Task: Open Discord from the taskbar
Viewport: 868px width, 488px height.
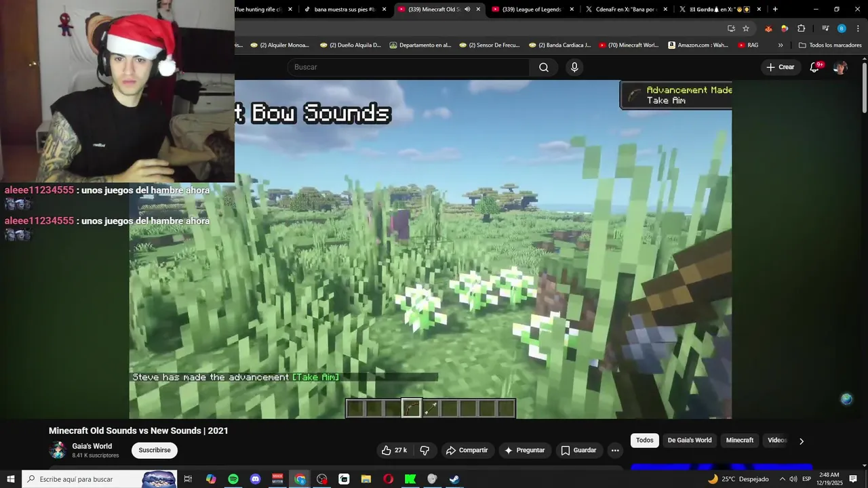Action: pos(256,479)
